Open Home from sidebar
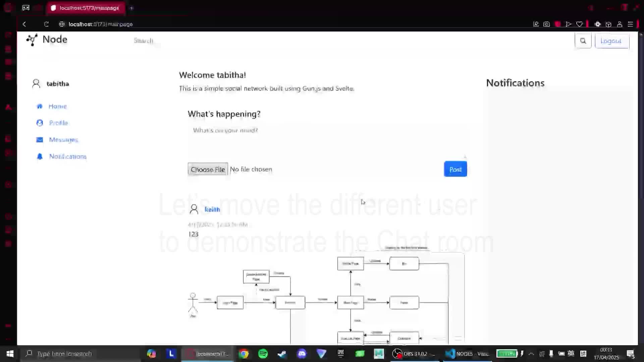 point(57,106)
